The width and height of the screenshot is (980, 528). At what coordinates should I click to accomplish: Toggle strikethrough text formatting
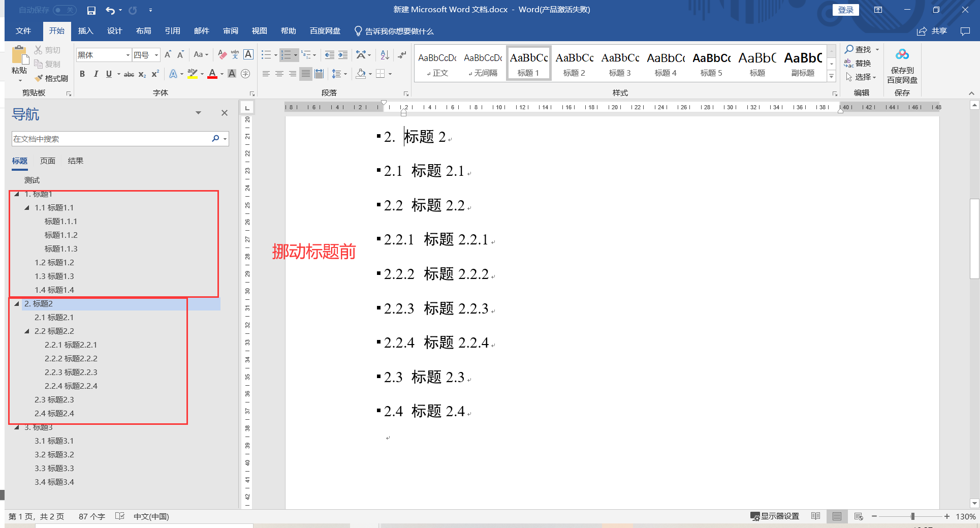[x=129, y=74]
